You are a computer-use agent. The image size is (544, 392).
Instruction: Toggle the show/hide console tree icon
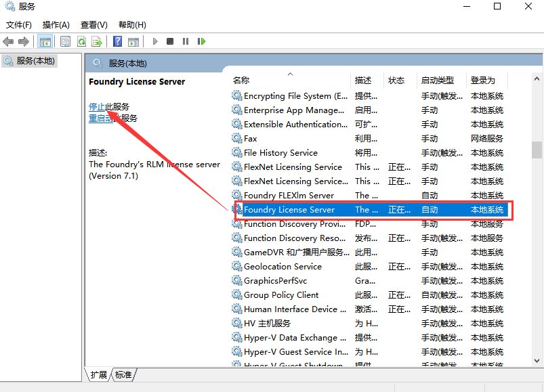pyautogui.click(x=45, y=42)
